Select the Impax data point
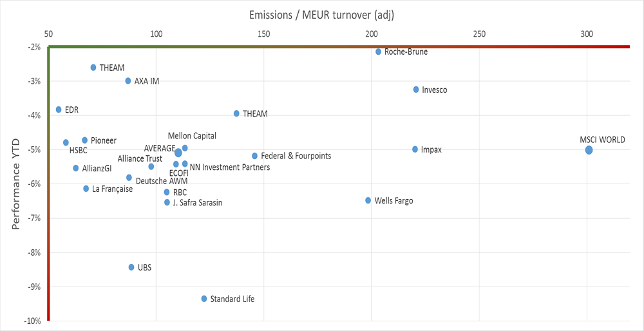 click(x=415, y=149)
